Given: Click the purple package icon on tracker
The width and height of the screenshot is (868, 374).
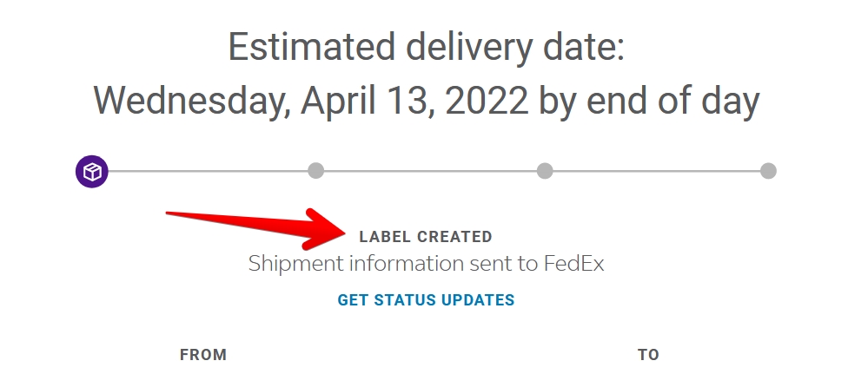Looking at the screenshot, I should (91, 172).
